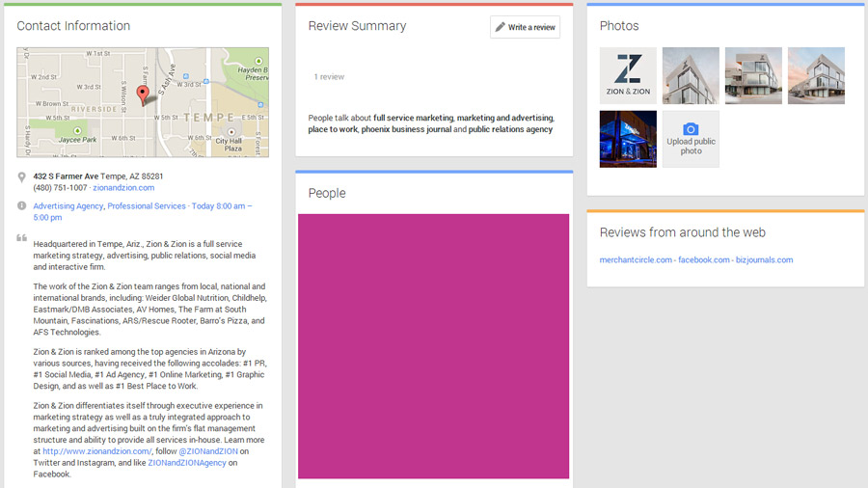Image resolution: width=868 pixels, height=488 pixels.
Task: Click the address pin icon beside 432 S Farmer Ave
Action: pos(21,177)
